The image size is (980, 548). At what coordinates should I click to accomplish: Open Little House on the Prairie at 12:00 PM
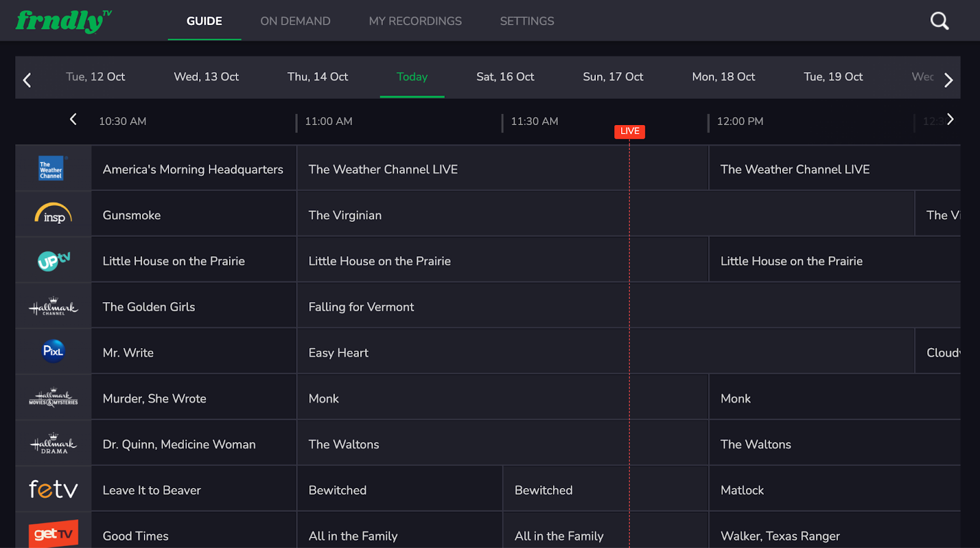click(x=835, y=261)
